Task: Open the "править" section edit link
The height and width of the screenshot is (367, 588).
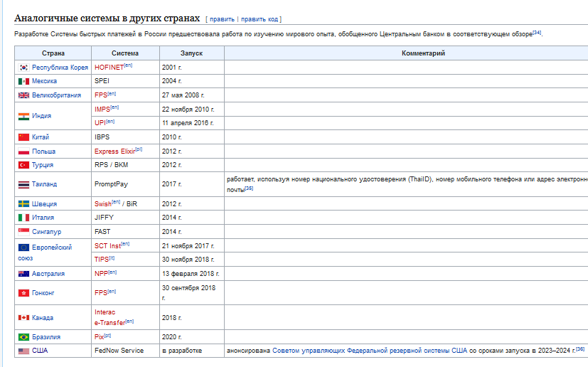Action: 222,19
